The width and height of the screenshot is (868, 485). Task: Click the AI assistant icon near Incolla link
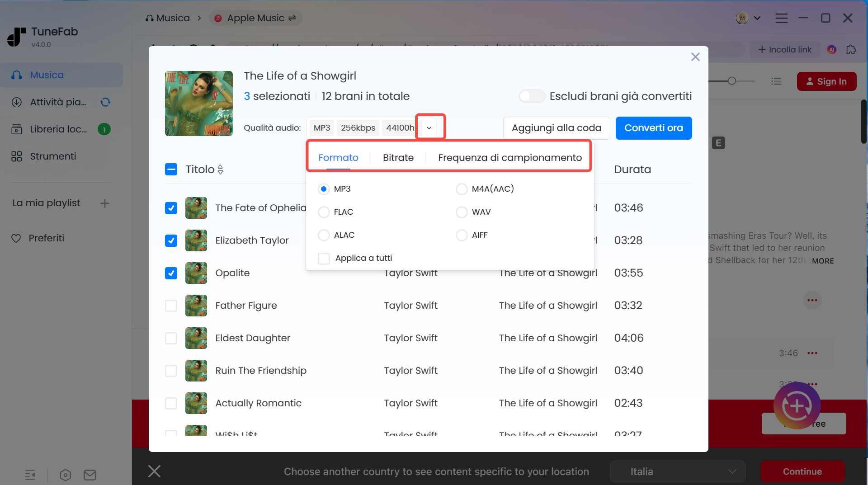click(831, 49)
